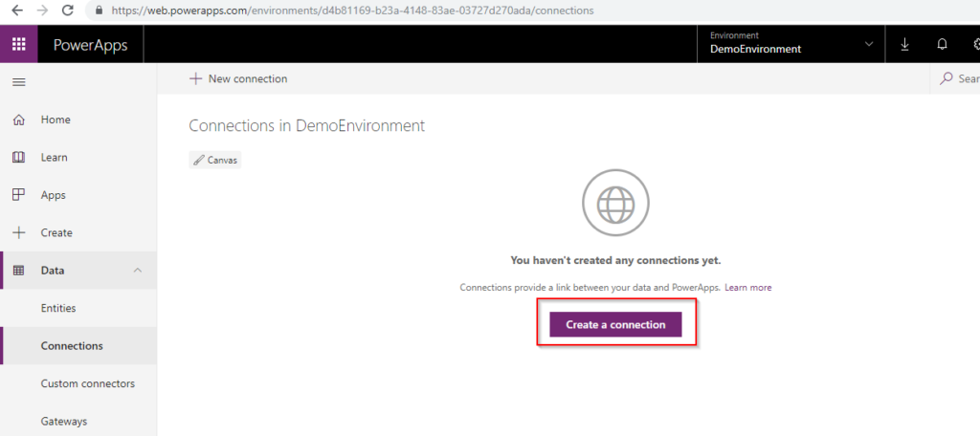Screen dimensions: 980x436
Task: Click the Create plus icon in sidebar
Action: point(19,232)
